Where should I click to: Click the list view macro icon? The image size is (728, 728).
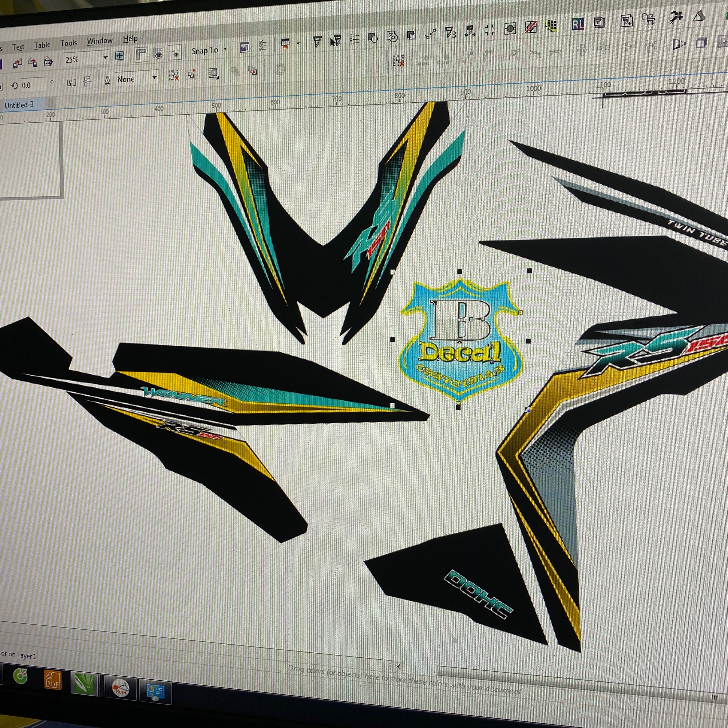click(354, 39)
